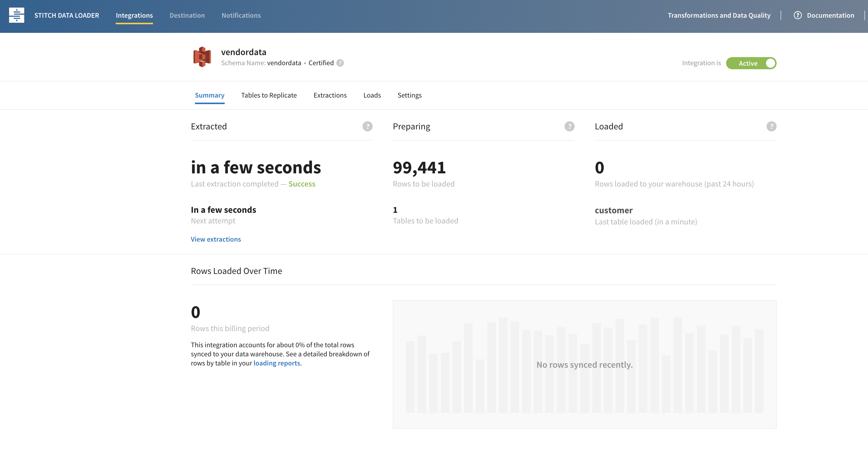Click the Documentation question mark icon
868x465 pixels.
[797, 15]
